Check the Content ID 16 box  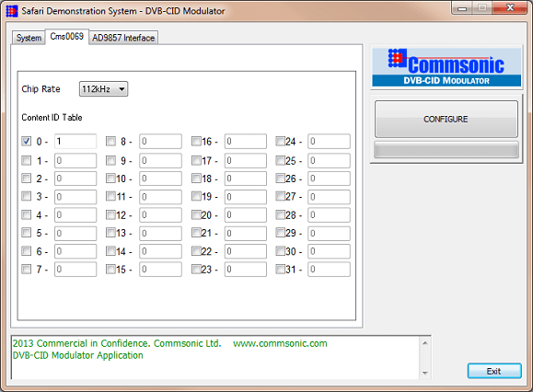pyautogui.click(x=196, y=141)
